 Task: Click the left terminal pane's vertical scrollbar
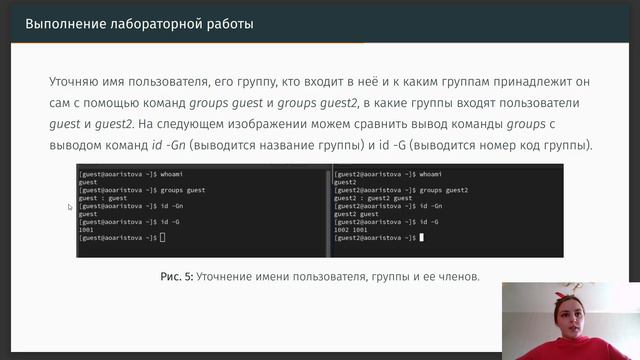click(x=328, y=213)
